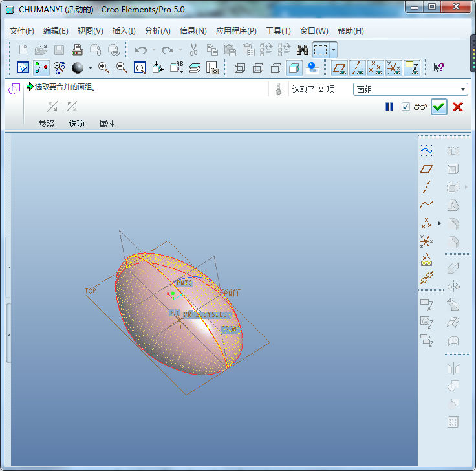
Task: Click the Datum Curve tool
Action: [426, 204]
